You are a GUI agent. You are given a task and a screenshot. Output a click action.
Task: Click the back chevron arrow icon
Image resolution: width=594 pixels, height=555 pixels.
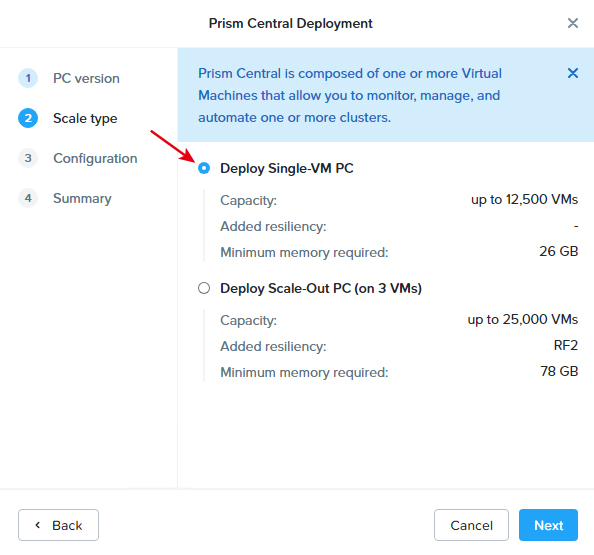pyautogui.click(x=38, y=525)
